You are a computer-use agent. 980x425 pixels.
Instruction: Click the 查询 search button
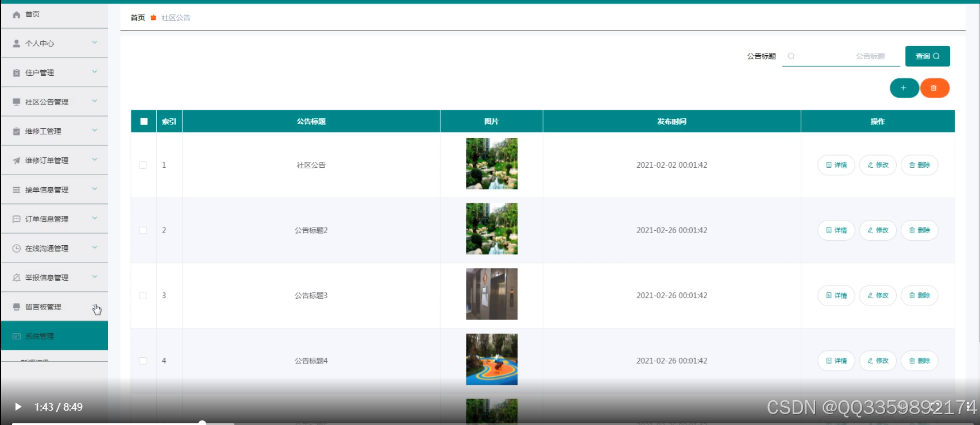(927, 56)
